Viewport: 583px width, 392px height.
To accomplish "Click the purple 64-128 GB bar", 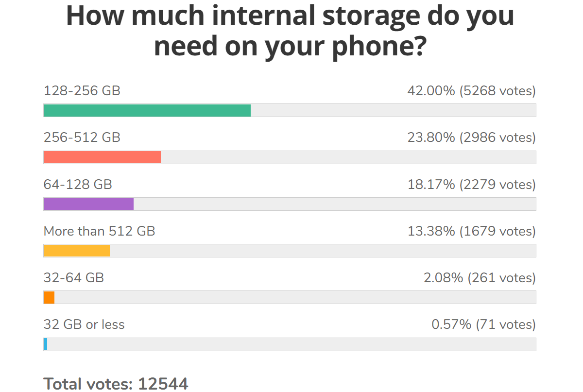I will [x=88, y=204].
